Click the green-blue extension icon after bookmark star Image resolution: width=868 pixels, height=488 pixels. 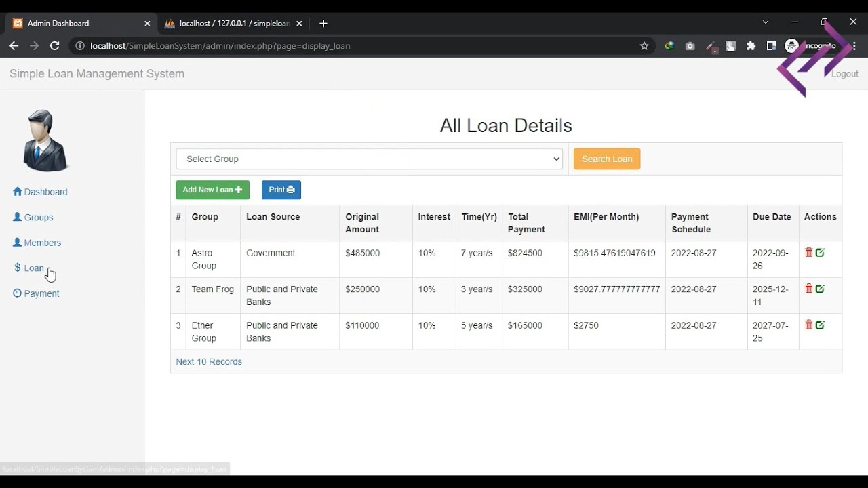(x=669, y=46)
